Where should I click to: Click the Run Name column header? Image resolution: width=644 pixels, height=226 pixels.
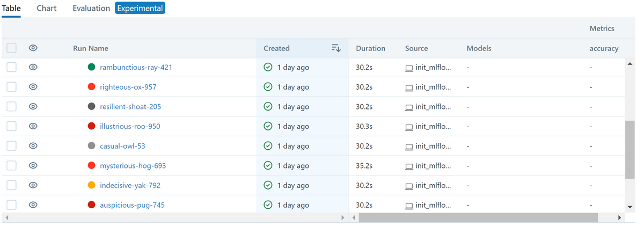click(x=91, y=48)
